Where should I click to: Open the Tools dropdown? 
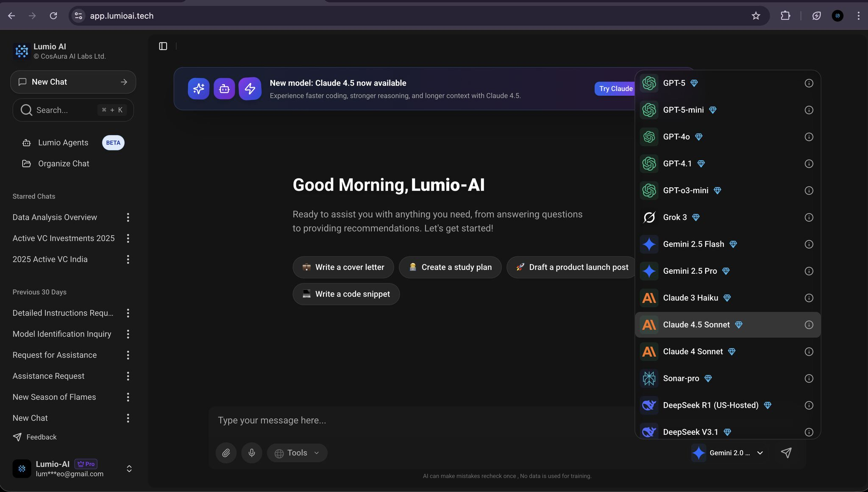(297, 453)
